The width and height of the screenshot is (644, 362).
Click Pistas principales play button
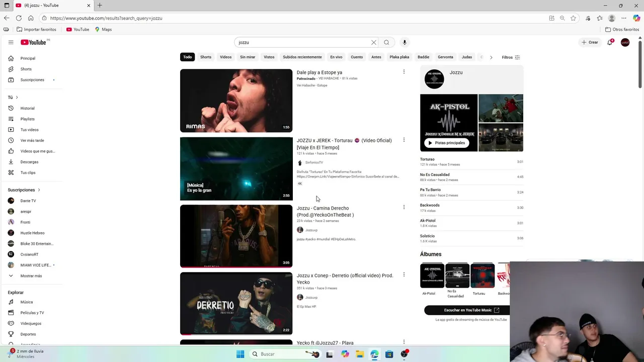tap(447, 143)
